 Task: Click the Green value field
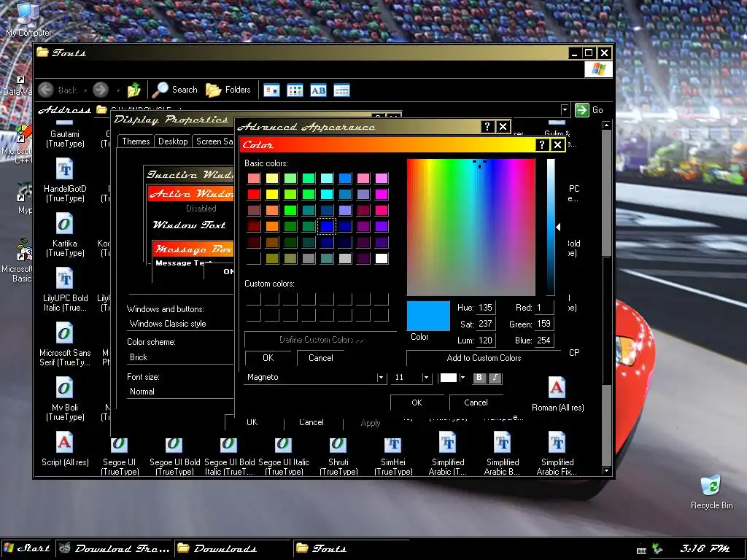(x=543, y=324)
